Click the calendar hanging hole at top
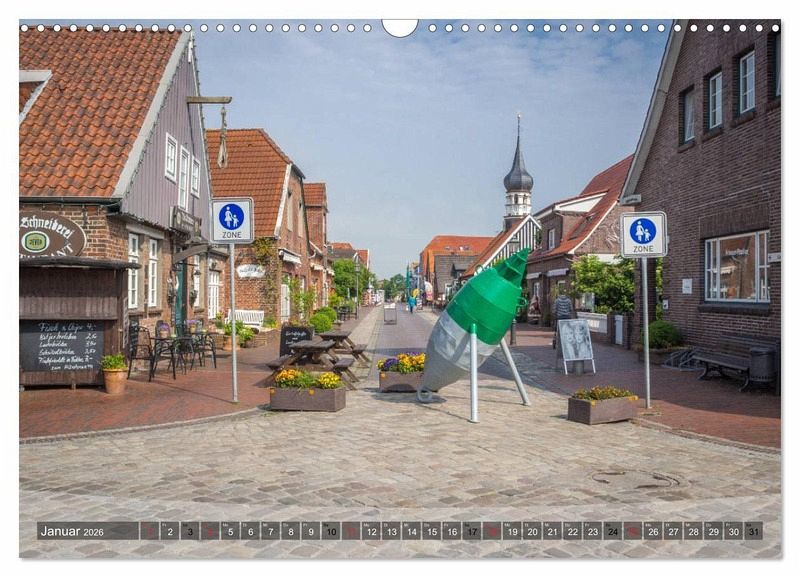 point(400,25)
